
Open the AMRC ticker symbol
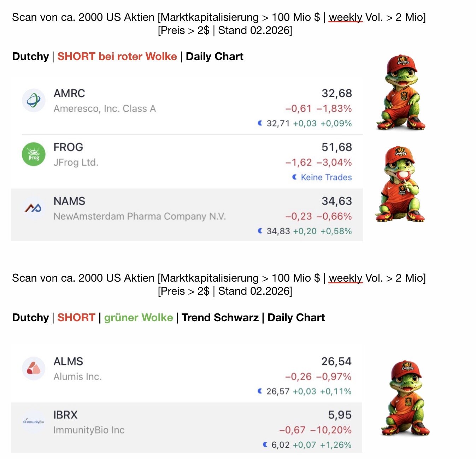[69, 93]
